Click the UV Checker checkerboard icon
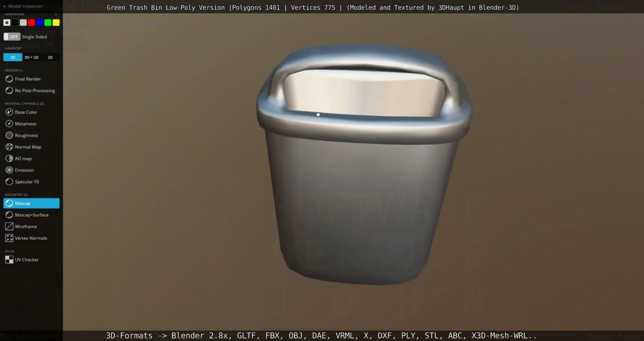The height and width of the screenshot is (341, 644). pos(9,260)
